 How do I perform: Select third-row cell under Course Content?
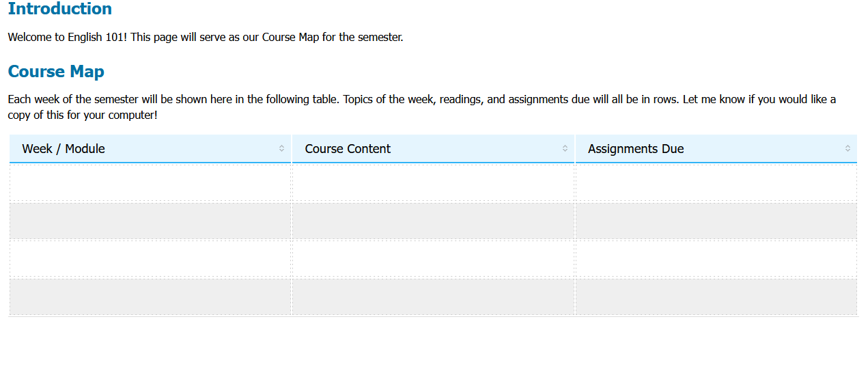pos(433,258)
